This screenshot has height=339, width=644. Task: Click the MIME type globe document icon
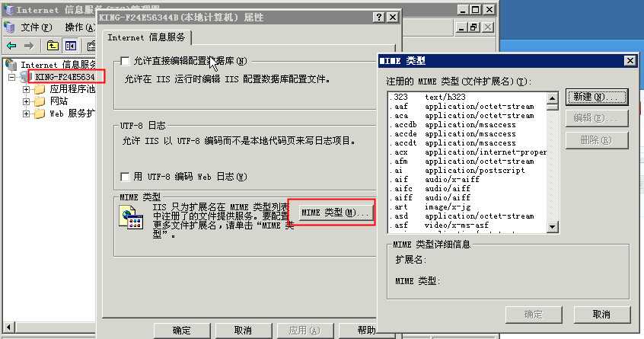[x=131, y=217]
